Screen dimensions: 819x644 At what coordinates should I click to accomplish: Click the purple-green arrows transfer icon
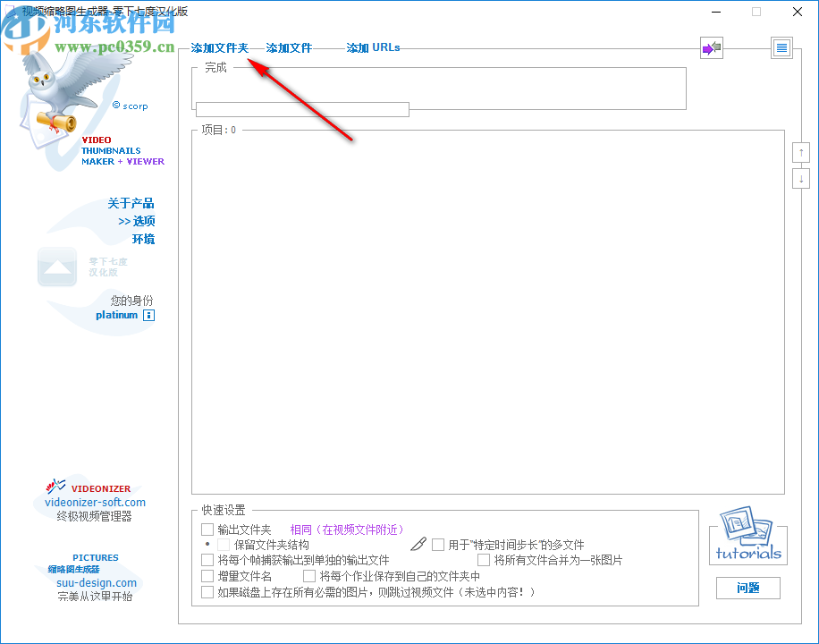711,47
